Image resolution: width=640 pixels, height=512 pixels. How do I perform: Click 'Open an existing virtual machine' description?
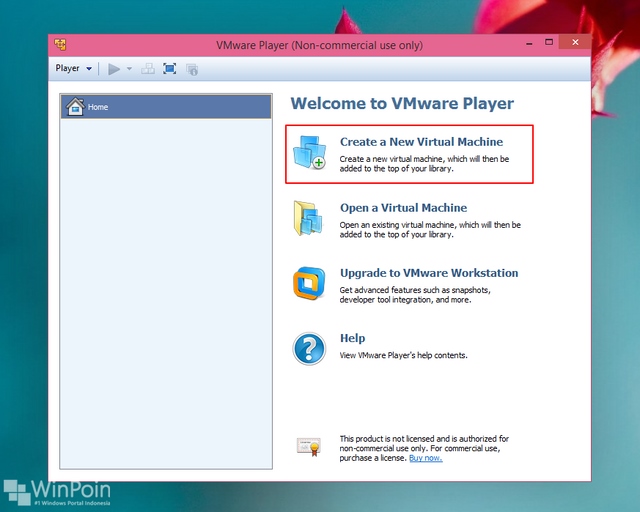point(430,229)
